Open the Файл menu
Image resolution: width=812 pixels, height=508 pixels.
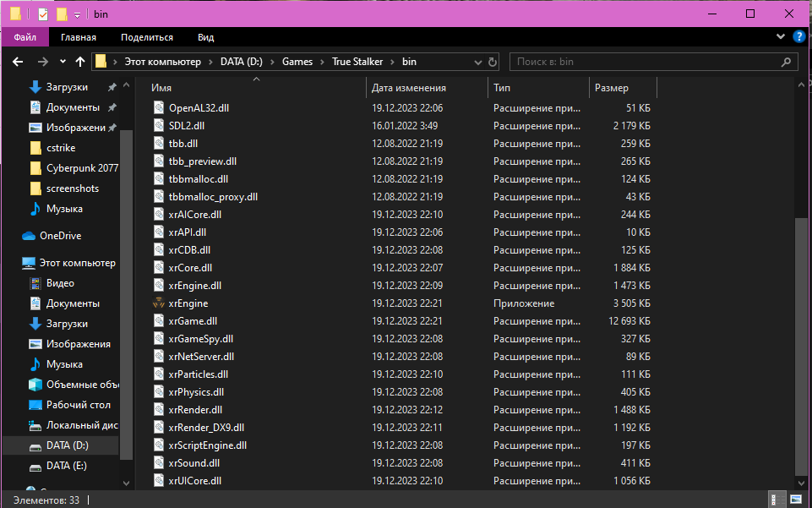(x=25, y=36)
